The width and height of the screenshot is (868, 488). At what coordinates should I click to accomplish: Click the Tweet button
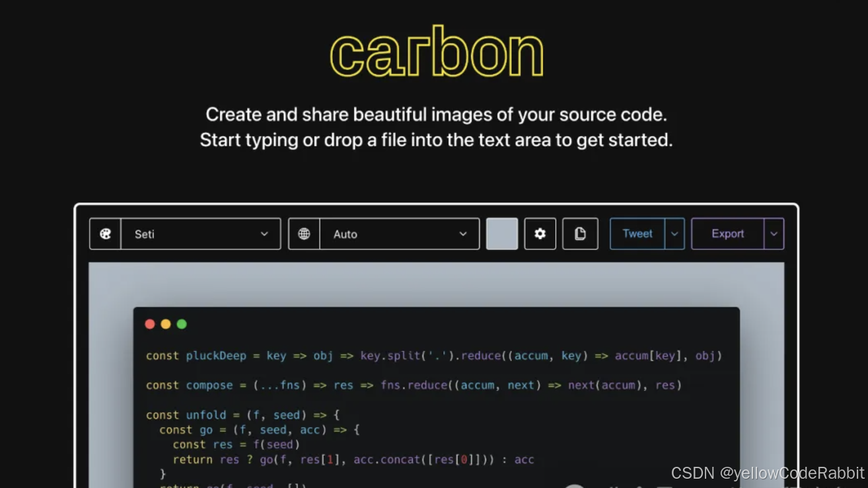point(637,234)
